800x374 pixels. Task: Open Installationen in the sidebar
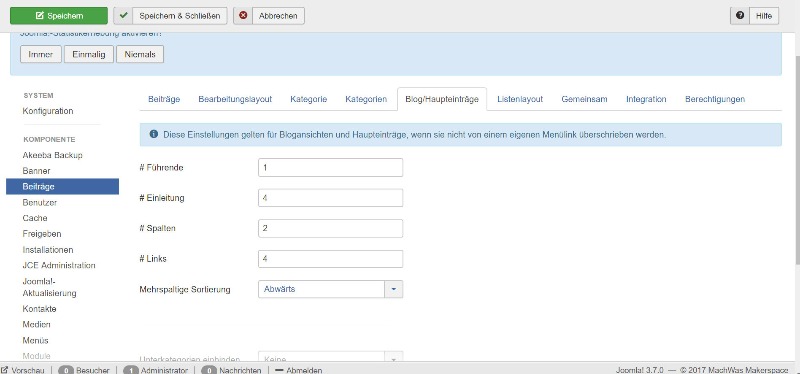click(x=48, y=250)
